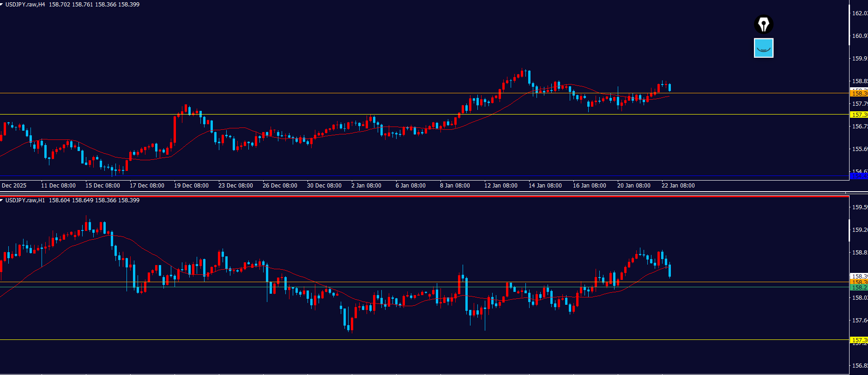The width and height of the screenshot is (868, 375).
Task: Click blue price label on H4 axis
Action: [x=859, y=176]
